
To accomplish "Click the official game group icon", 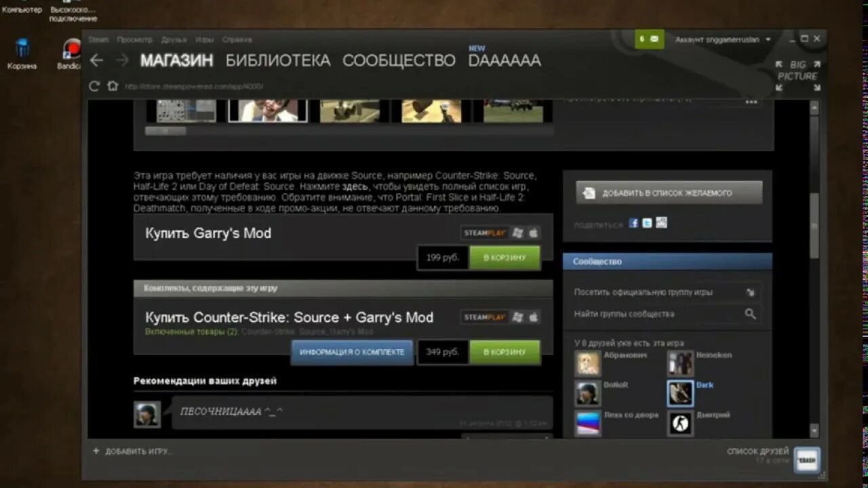I will [750, 292].
